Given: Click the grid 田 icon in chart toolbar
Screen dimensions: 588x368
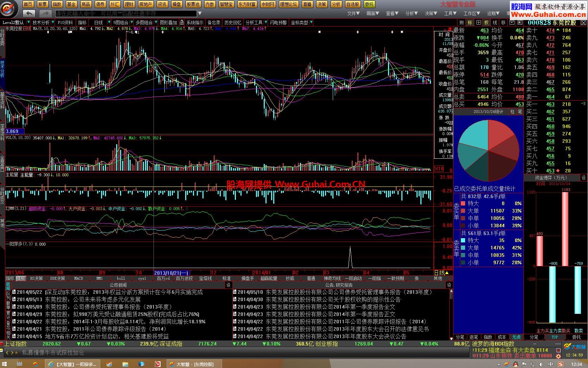Looking at the screenshot, I should [478, 23].
